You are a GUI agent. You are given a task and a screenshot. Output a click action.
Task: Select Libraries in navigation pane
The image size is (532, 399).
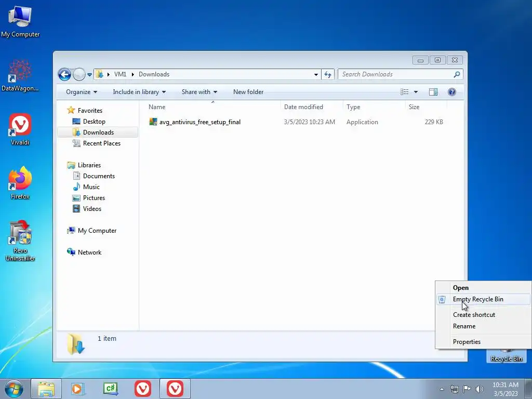[x=89, y=165]
